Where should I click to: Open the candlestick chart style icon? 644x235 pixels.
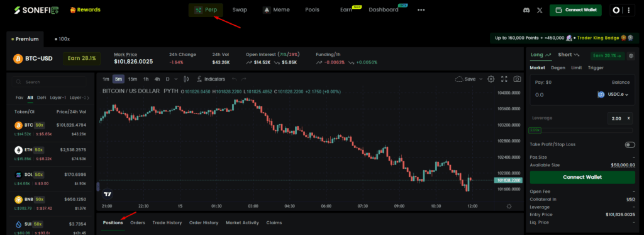pos(186,79)
